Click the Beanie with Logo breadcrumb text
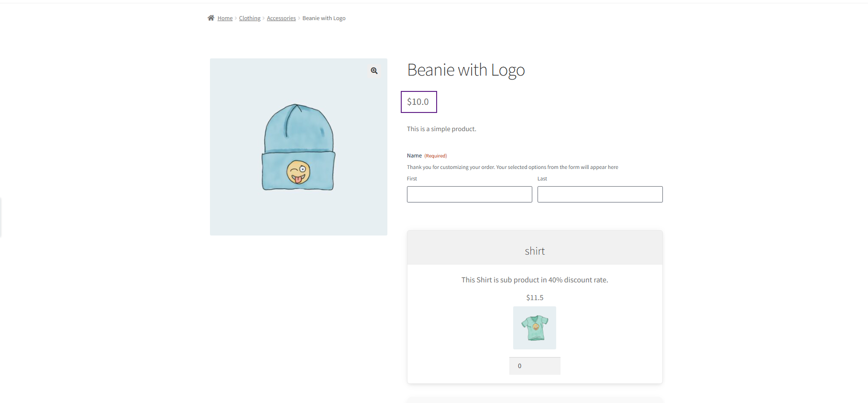This screenshot has height=403, width=868. (x=324, y=18)
